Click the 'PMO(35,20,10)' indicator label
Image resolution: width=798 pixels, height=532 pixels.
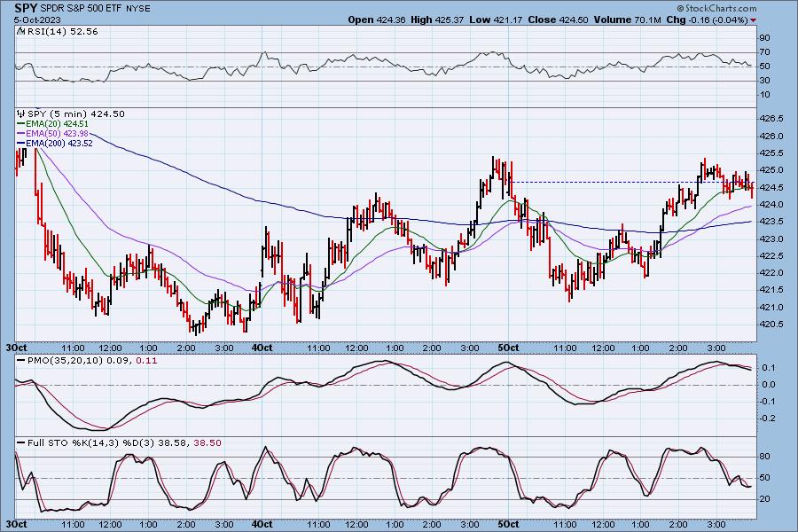(65, 361)
